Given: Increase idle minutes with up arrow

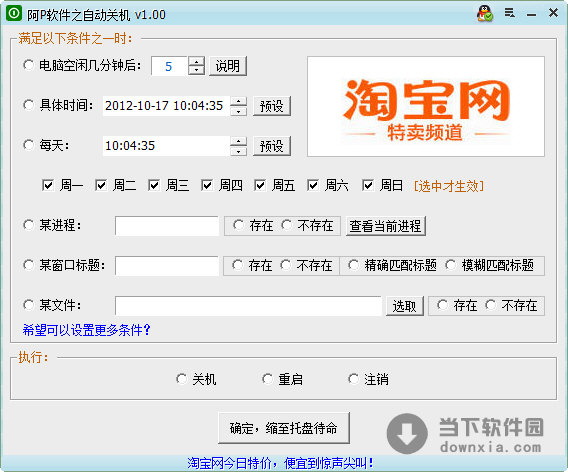Looking at the screenshot, I should 196,61.
